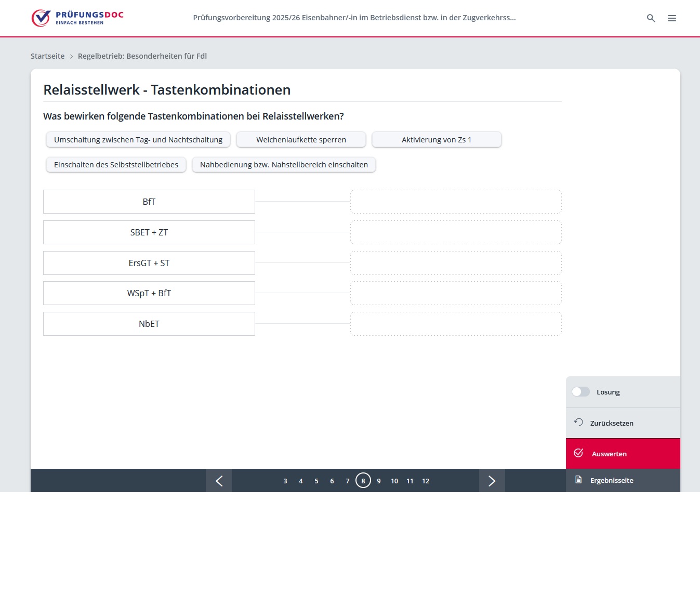Screen dimensions: 700x593
Task: Click the empty drop zone beside BfT
Action: pyautogui.click(x=456, y=202)
